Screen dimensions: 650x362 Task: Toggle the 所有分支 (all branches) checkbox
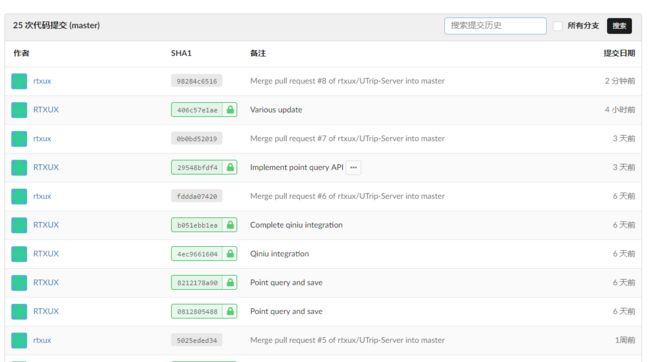pos(558,26)
